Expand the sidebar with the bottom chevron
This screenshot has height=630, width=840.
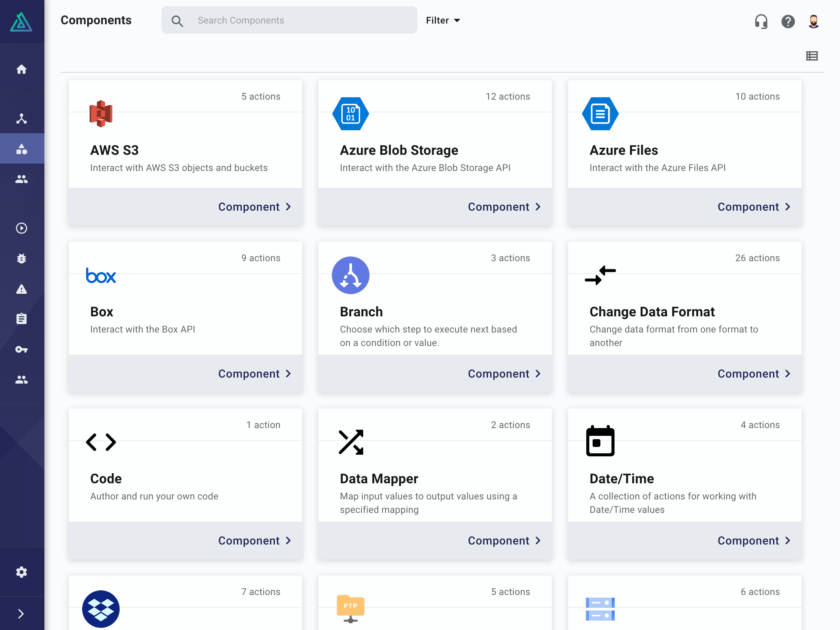pos(21,614)
